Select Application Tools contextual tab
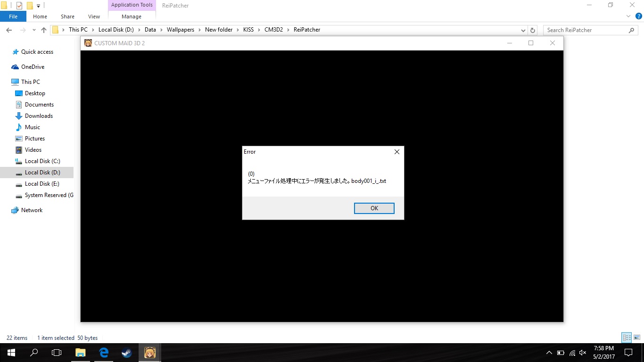This screenshot has width=644, height=362. 132,5
